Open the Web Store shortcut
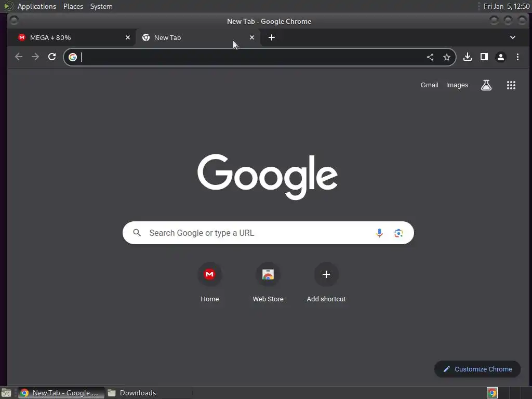The height and width of the screenshot is (399, 532). click(x=268, y=283)
